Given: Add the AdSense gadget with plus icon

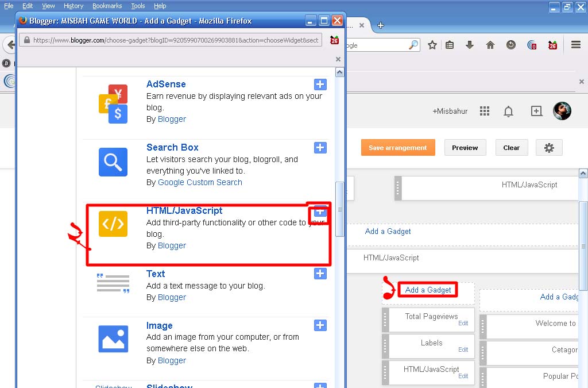Looking at the screenshot, I should coord(320,84).
